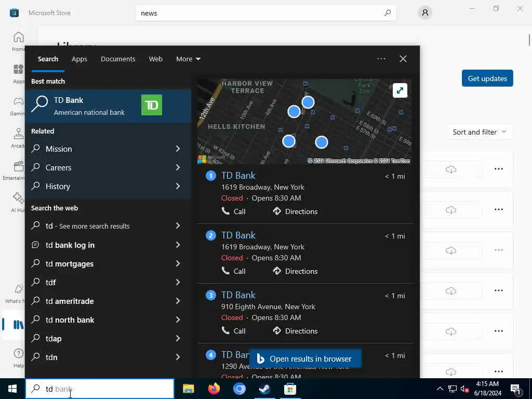Viewport: 532px width, 399px height.
Task: Switch to the Apps search tab
Action: point(79,59)
